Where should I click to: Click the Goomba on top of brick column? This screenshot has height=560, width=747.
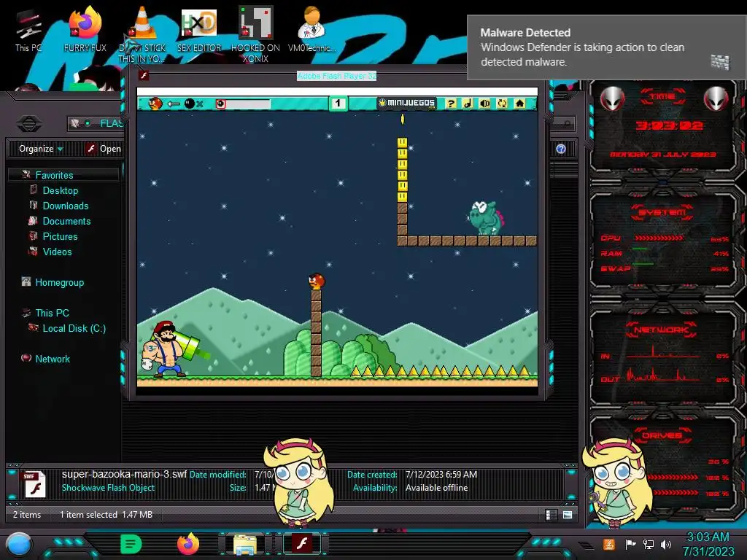click(x=317, y=281)
